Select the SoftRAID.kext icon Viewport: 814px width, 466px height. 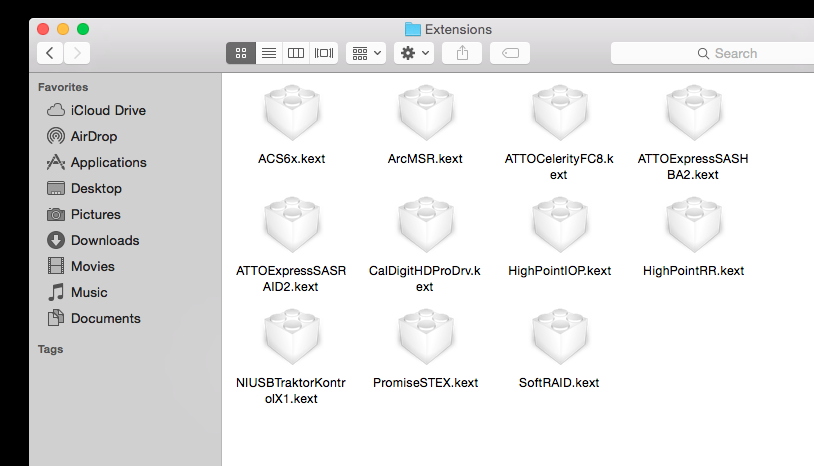pos(560,337)
